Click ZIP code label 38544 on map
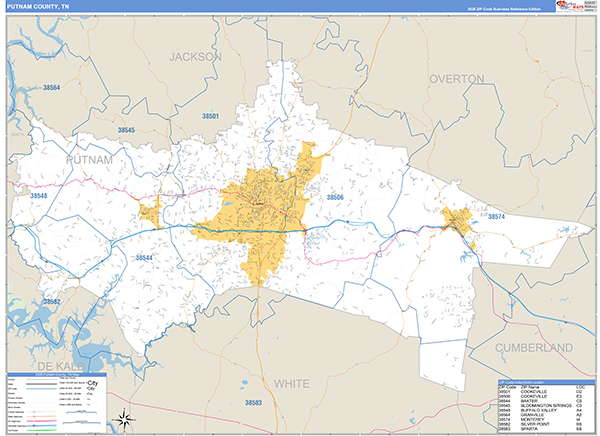 [x=144, y=258]
